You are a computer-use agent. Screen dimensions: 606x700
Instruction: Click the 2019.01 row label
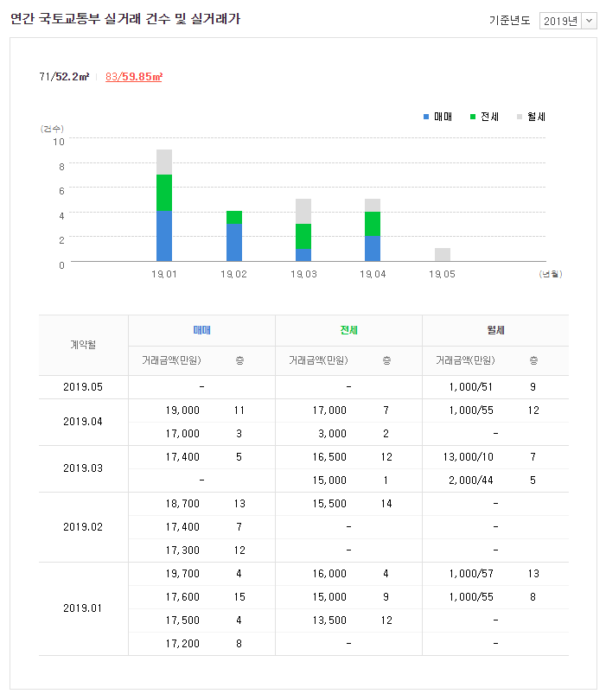pyautogui.click(x=83, y=608)
